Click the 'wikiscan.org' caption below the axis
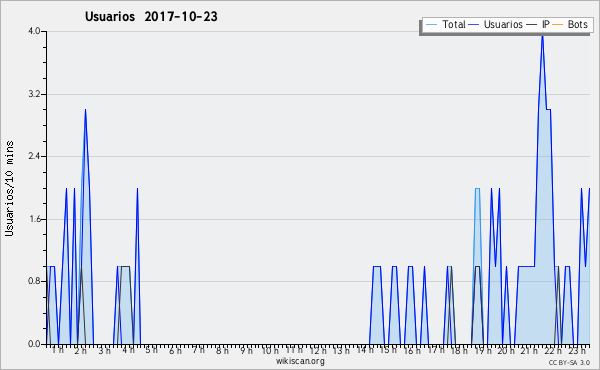 click(x=300, y=361)
